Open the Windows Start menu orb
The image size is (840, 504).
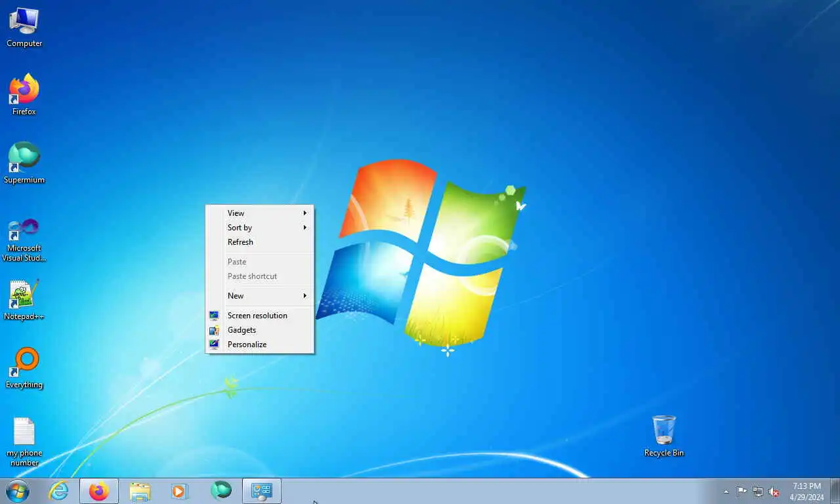coord(18,491)
